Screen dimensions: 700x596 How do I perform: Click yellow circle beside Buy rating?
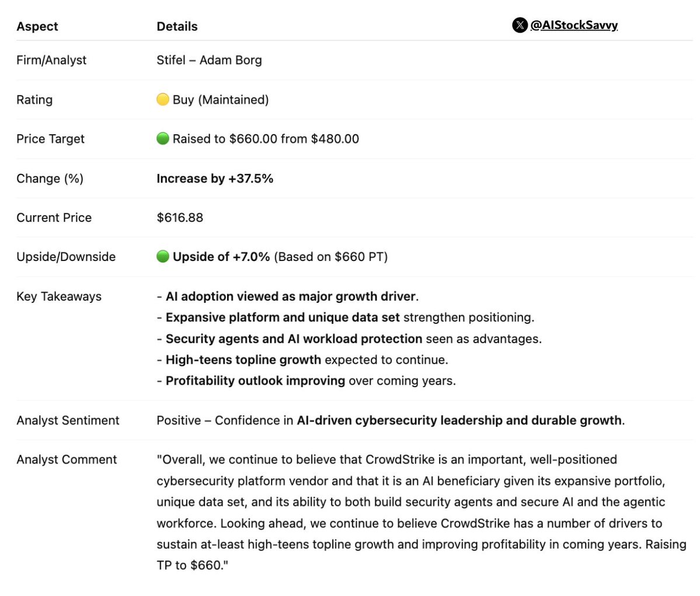pyautogui.click(x=163, y=99)
